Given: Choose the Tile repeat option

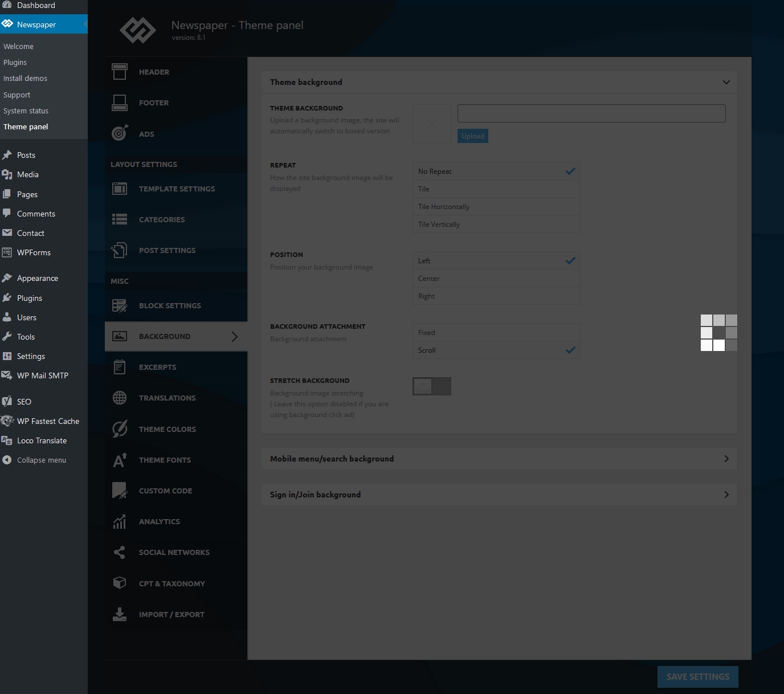Looking at the screenshot, I should 496,189.
